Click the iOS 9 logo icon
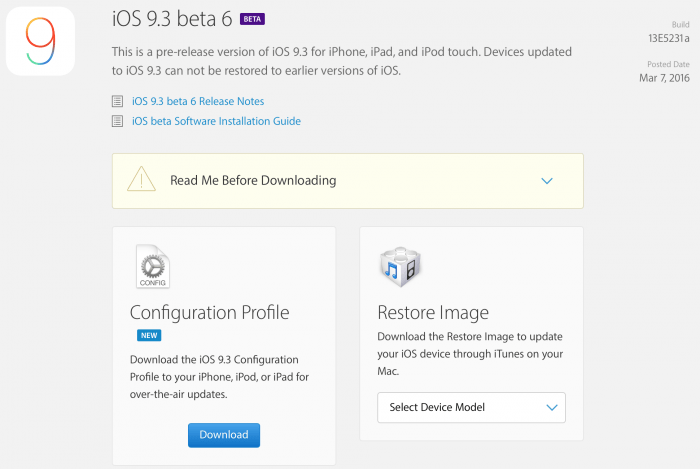The image size is (700, 469). 40,41
